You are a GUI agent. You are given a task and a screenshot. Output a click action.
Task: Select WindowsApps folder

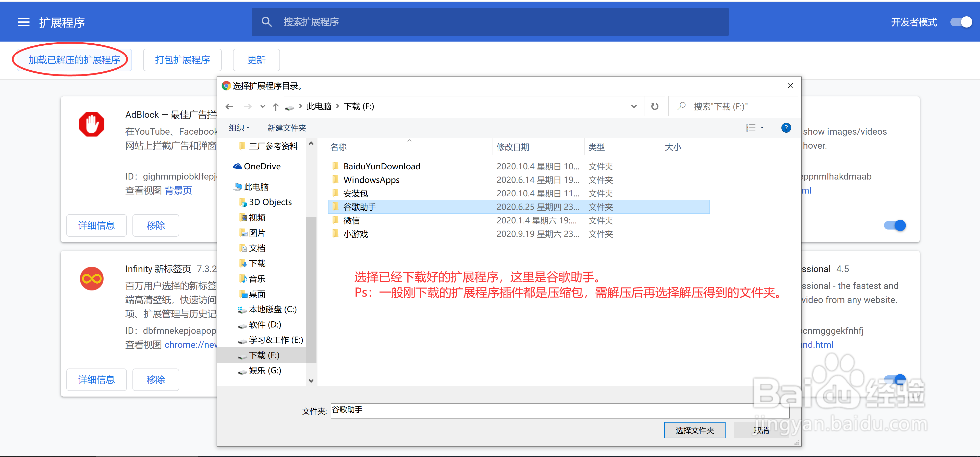click(x=519, y=180)
